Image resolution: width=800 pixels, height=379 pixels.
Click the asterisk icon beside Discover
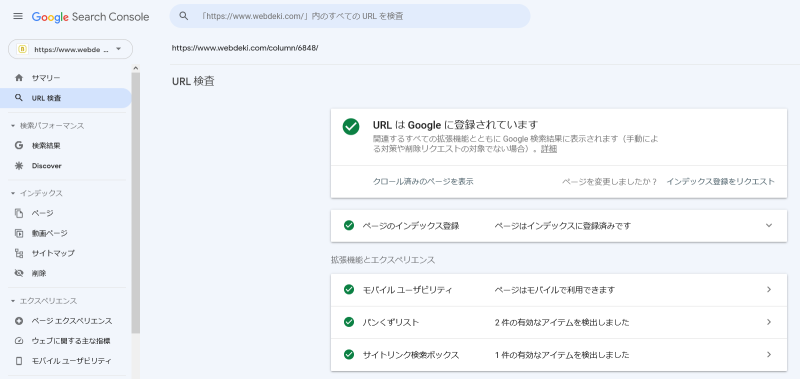19,166
